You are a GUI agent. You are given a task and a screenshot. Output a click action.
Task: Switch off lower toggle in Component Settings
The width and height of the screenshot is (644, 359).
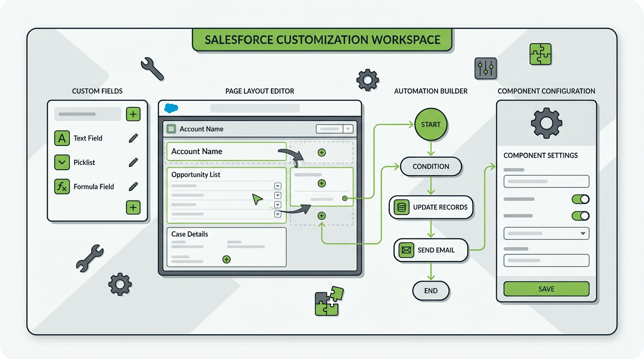pyautogui.click(x=580, y=216)
